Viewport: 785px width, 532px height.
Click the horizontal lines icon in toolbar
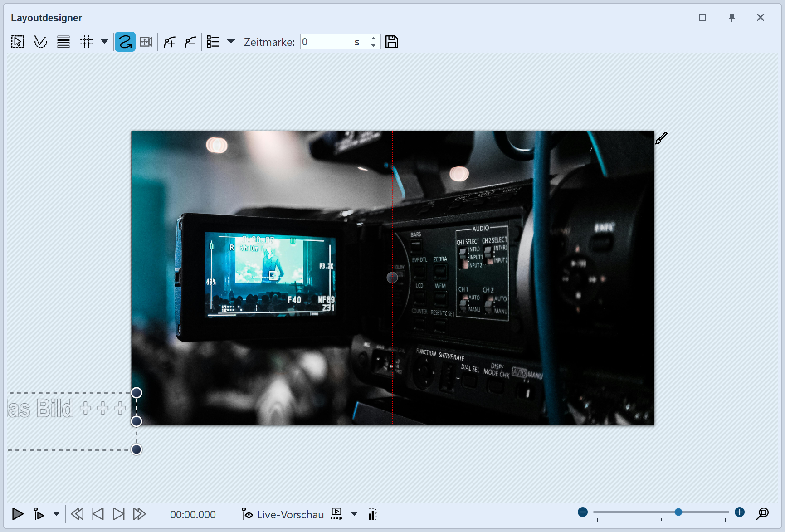pos(63,42)
